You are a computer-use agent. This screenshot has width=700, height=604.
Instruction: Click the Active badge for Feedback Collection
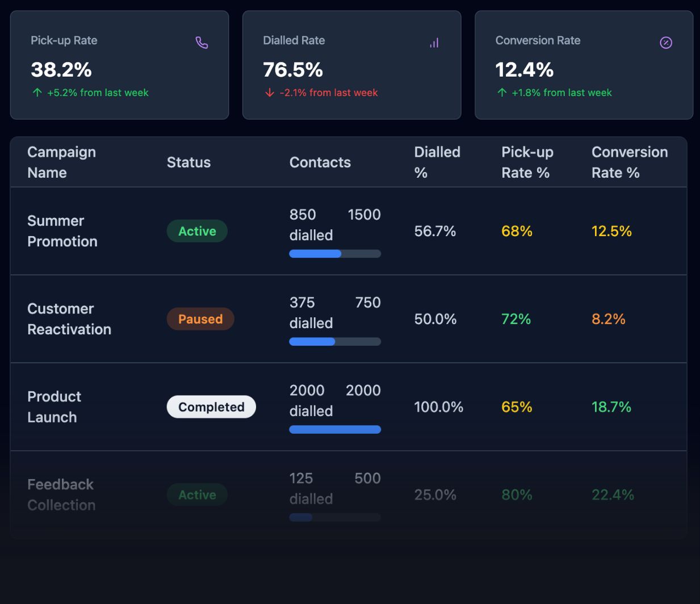197,495
